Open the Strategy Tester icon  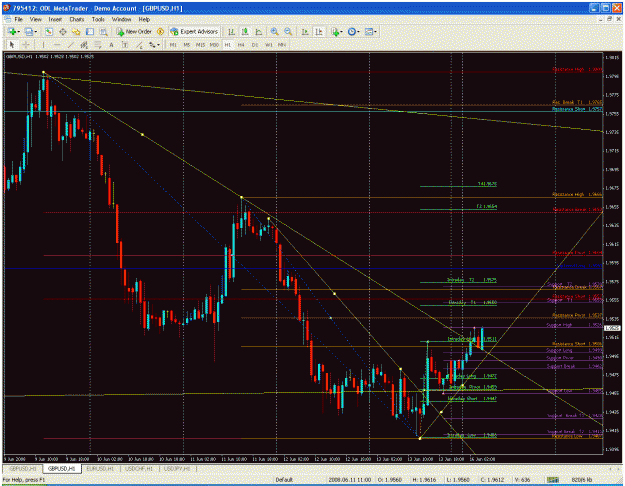104,31
